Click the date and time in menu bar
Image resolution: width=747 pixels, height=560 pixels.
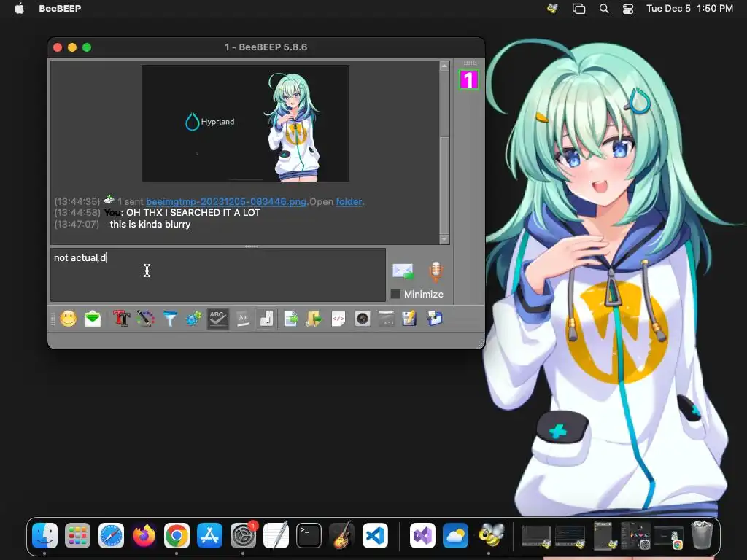point(689,8)
